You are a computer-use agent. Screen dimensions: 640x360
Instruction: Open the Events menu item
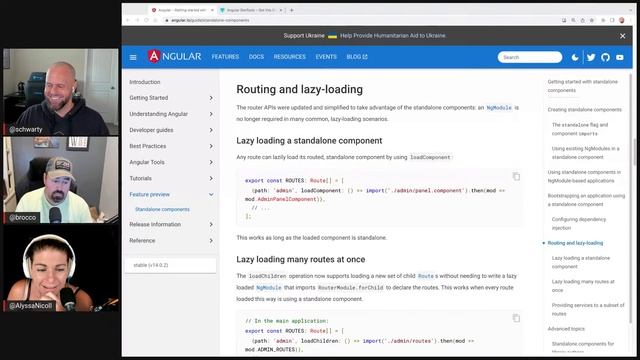[326, 57]
